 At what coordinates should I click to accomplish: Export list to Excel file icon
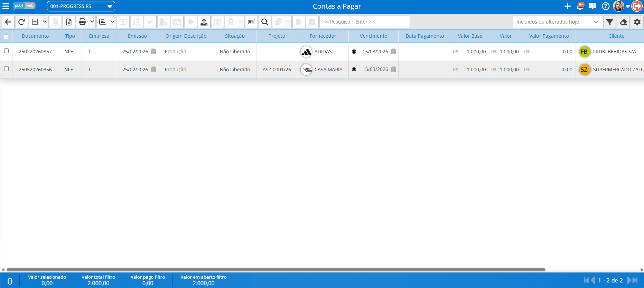pyautogui.click(x=69, y=22)
